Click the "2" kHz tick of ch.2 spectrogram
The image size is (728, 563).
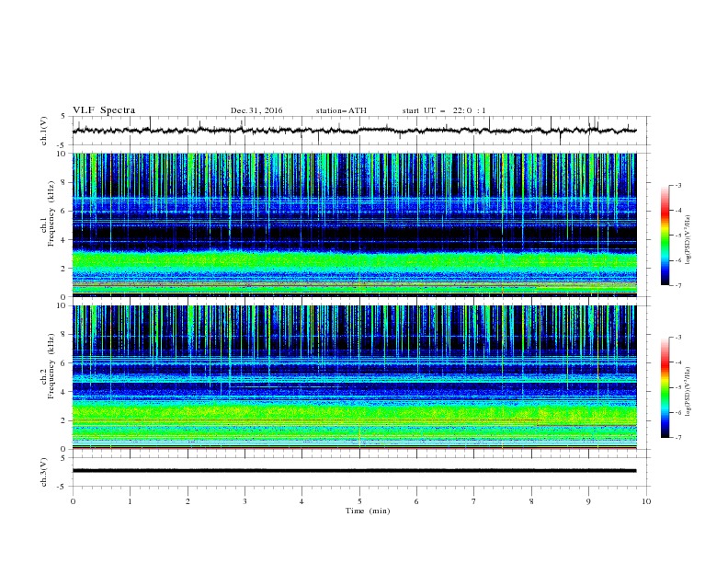[x=64, y=420]
